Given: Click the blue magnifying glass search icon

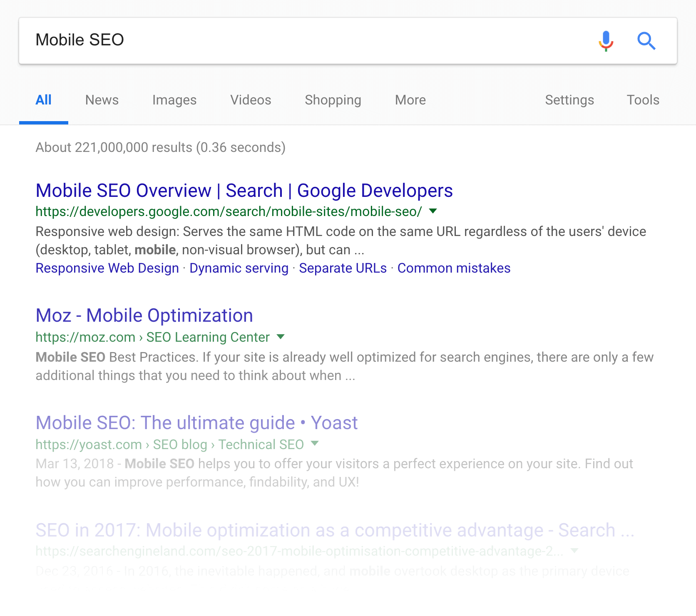Looking at the screenshot, I should coord(646,41).
